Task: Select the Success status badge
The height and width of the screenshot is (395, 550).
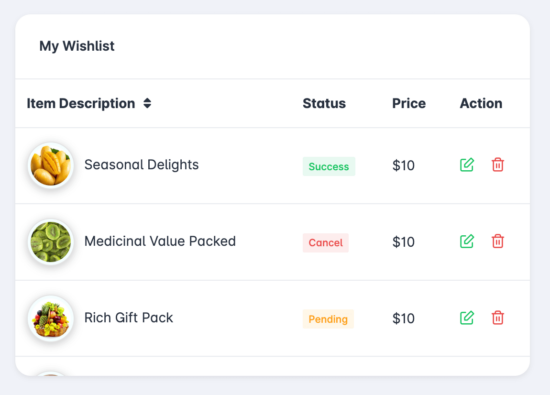Action: pos(329,166)
